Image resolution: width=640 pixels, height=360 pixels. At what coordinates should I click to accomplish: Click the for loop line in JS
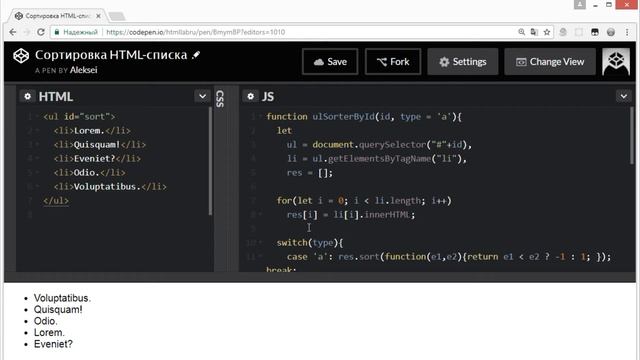coord(364,200)
